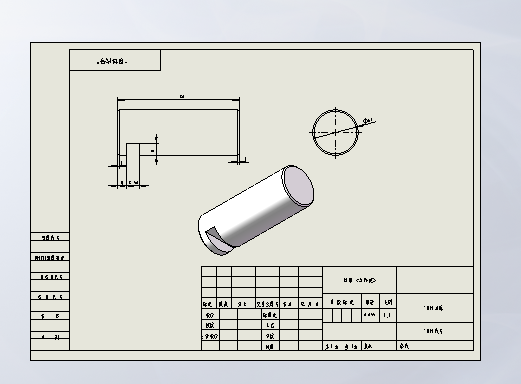Select the labeled box at the sheet's top-left corner
Image resolution: width=521 pixels, height=384 pixels.
115,60
